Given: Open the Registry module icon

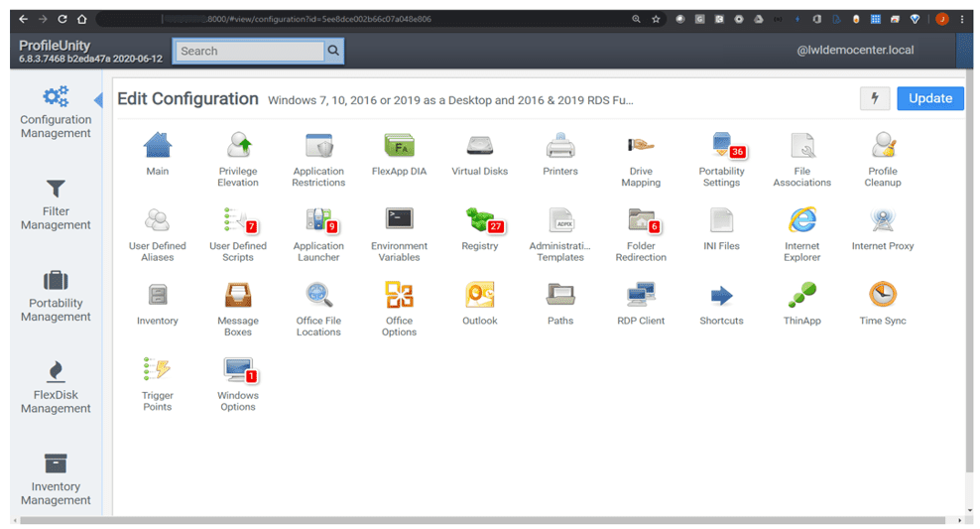Looking at the screenshot, I should [x=480, y=220].
